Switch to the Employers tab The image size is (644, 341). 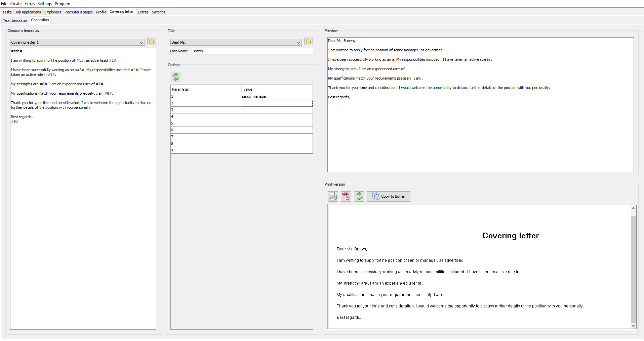(53, 12)
